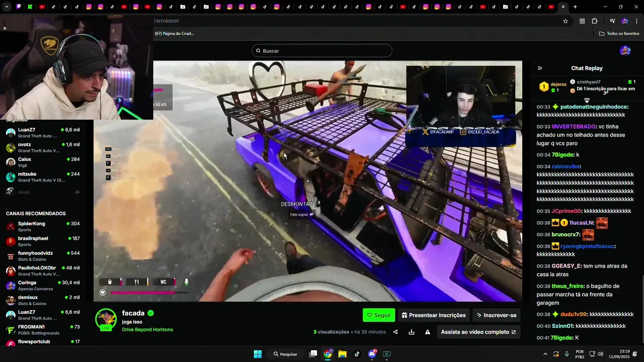Click the report warning triangle icon

pos(428,332)
